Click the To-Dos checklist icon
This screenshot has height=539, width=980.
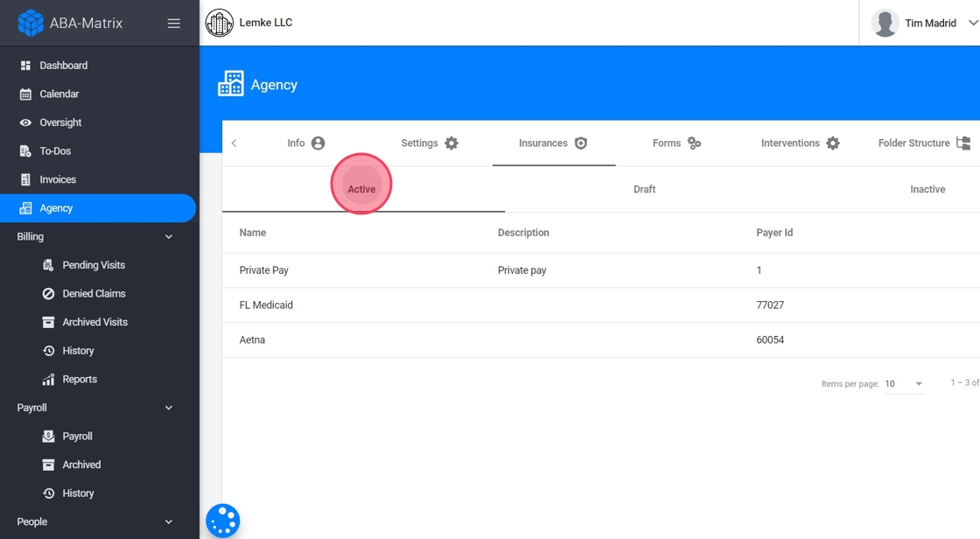coord(25,151)
